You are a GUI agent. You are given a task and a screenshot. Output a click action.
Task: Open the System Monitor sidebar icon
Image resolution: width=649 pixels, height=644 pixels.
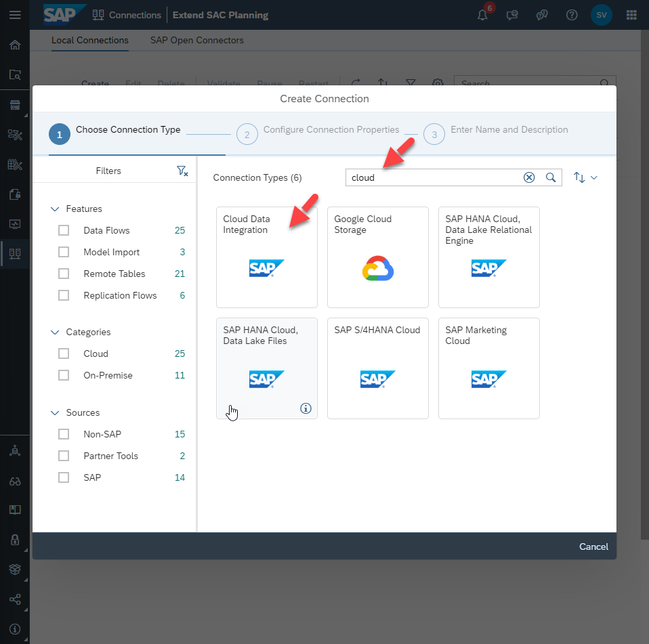point(15,223)
